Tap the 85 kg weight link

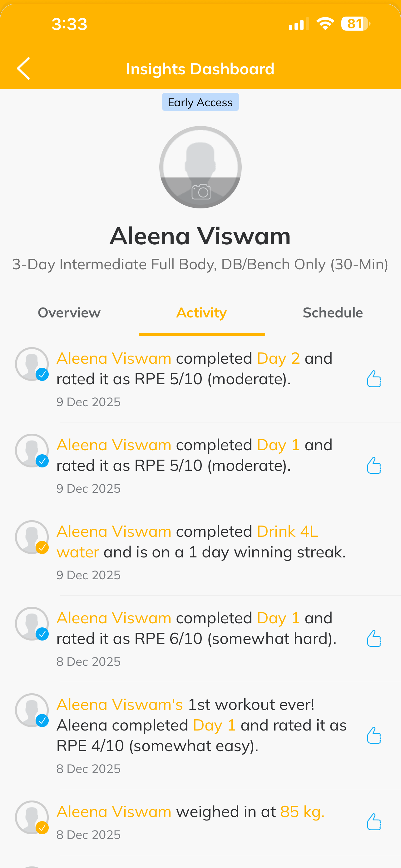pos(302,812)
